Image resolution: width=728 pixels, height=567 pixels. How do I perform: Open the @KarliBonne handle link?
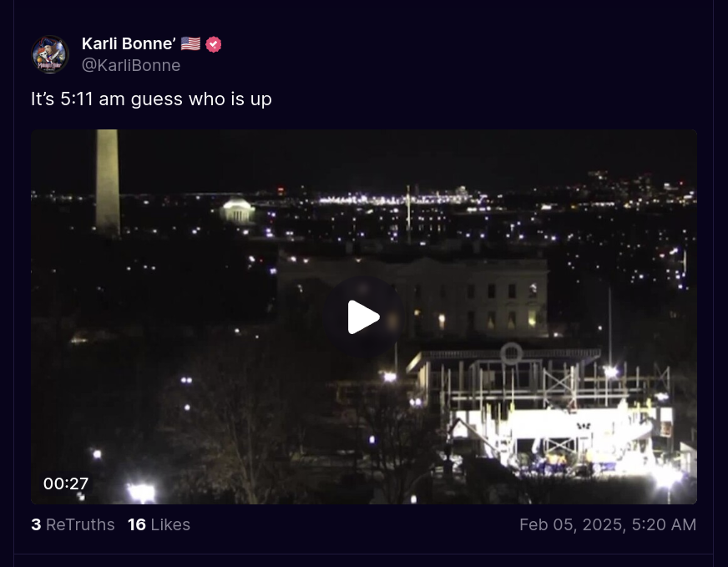[x=131, y=65]
